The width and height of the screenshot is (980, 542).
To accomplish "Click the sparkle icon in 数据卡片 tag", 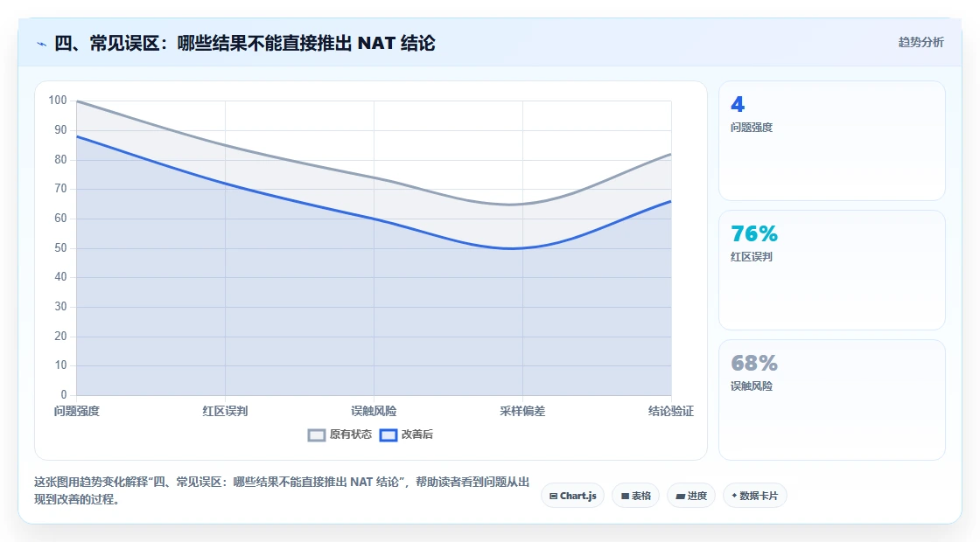I will coord(734,496).
